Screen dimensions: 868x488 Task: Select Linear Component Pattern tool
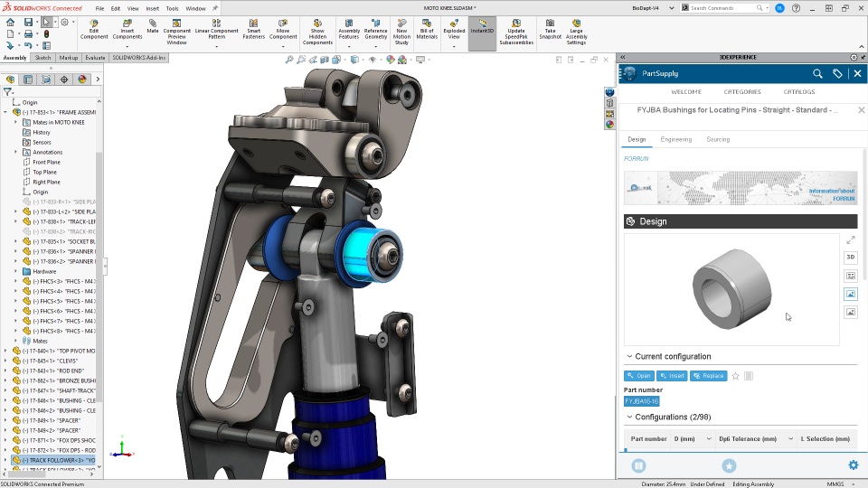216,29
